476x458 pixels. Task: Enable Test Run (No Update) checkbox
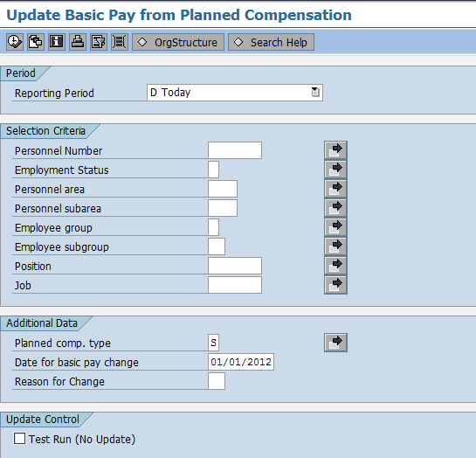[19, 439]
